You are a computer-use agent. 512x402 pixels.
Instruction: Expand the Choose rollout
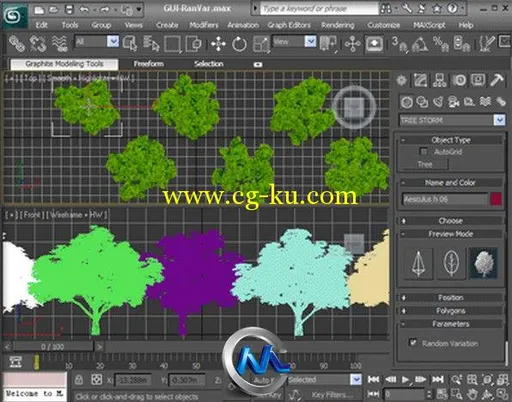(x=451, y=221)
